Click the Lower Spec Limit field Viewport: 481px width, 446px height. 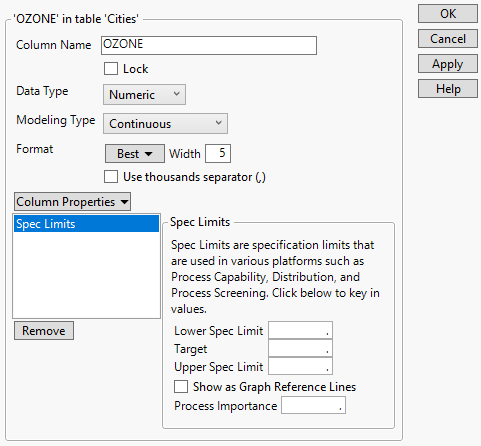click(x=300, y=330)
